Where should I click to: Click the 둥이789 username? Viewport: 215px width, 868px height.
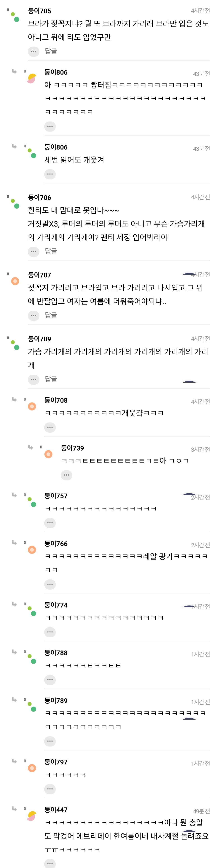(56, 700)
